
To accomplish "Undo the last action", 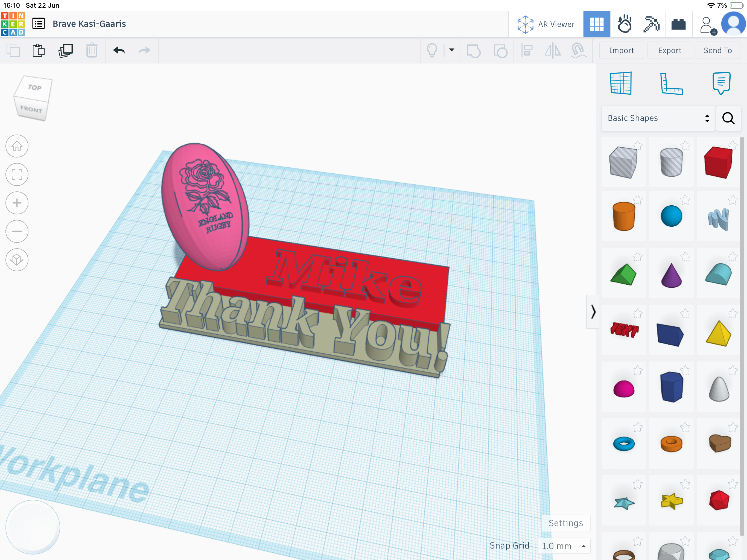I will pos(119,51).
